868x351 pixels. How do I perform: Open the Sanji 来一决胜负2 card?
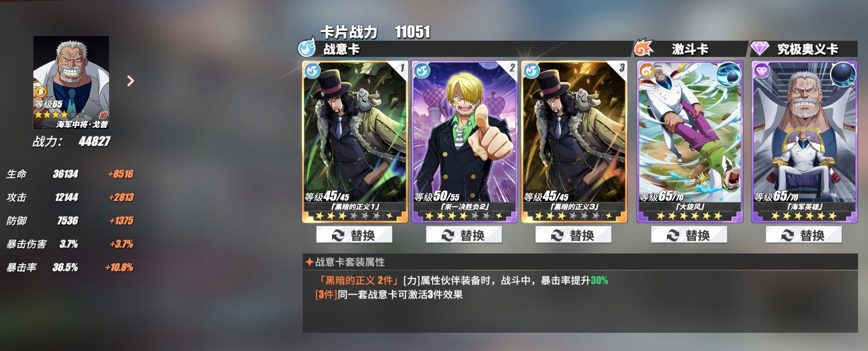pyautogui.click(x=464, y=141)
